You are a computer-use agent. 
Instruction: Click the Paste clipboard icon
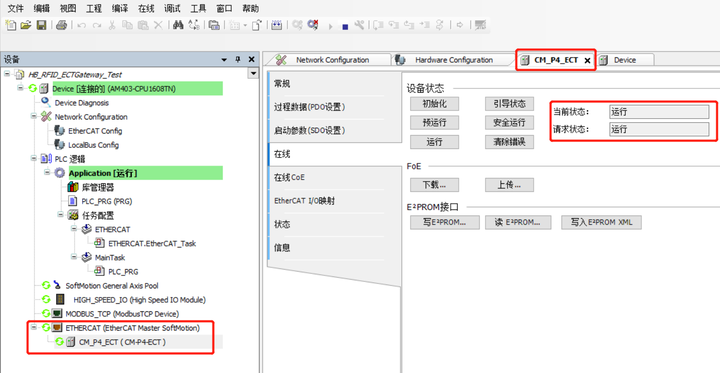143,25
